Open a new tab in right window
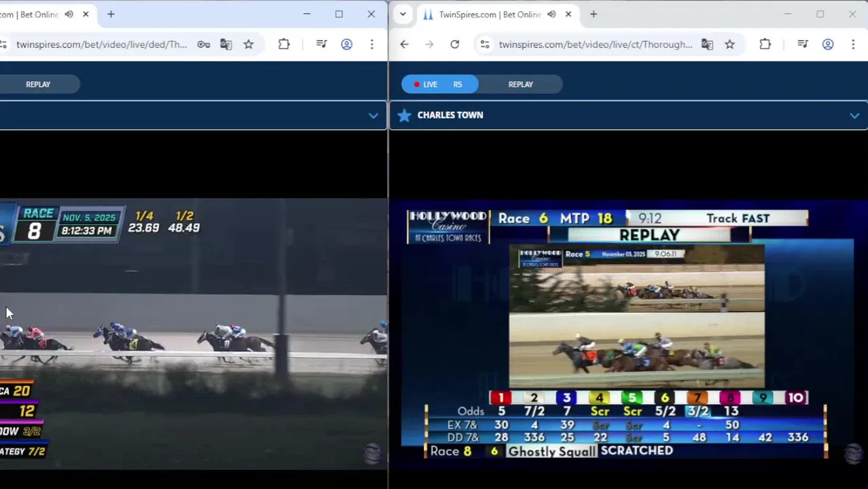 [594, 14]
